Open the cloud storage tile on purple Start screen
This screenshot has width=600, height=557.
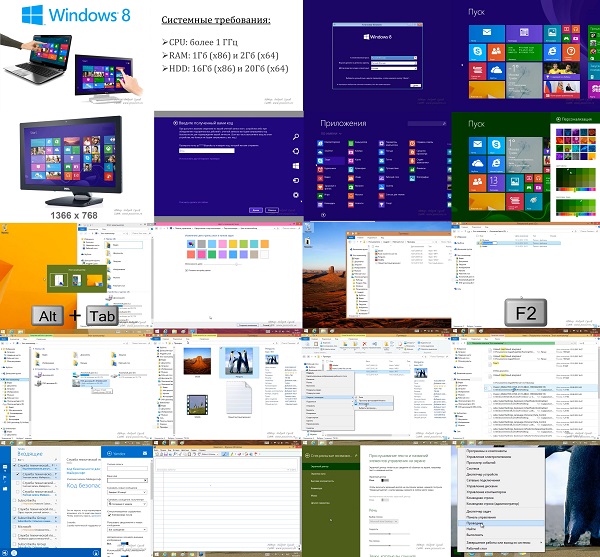pyautogui.click(x=496, y=71)
